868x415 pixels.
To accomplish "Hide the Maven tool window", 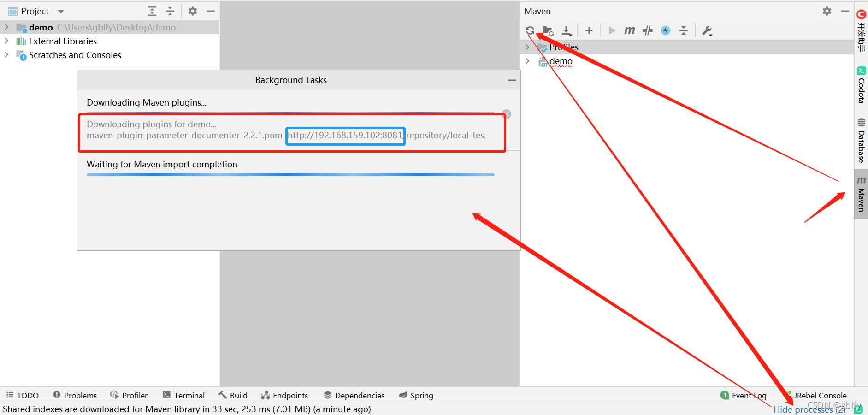I will [844, 11].
